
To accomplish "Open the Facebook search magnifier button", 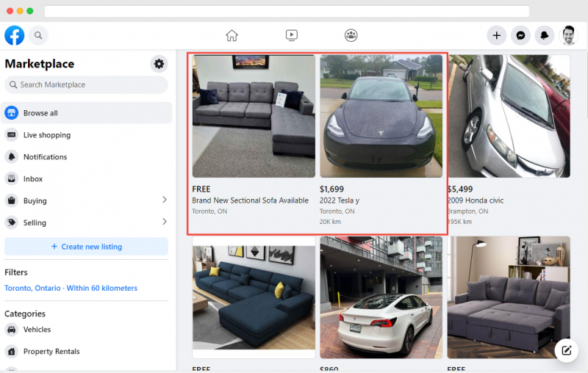I will coord(38,35).
